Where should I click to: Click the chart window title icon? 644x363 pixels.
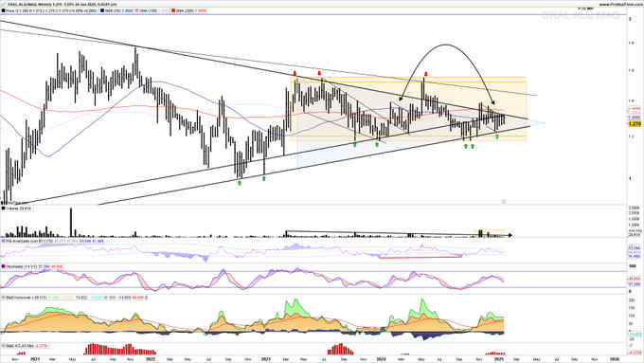pos(4,5)
